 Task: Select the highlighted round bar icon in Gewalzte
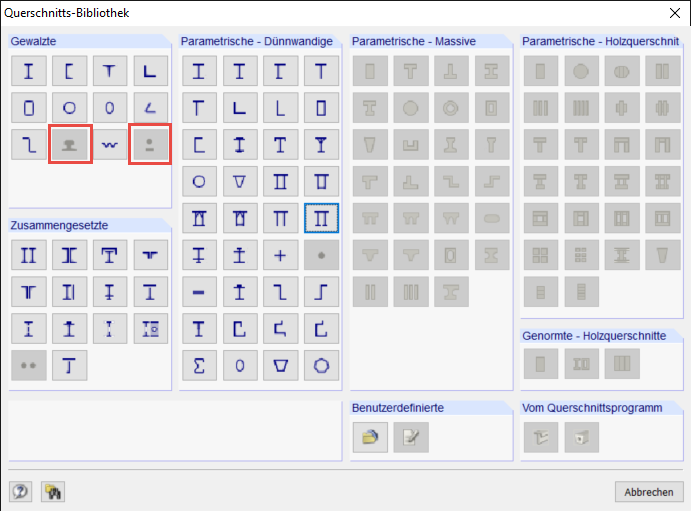tap(151, 146)
